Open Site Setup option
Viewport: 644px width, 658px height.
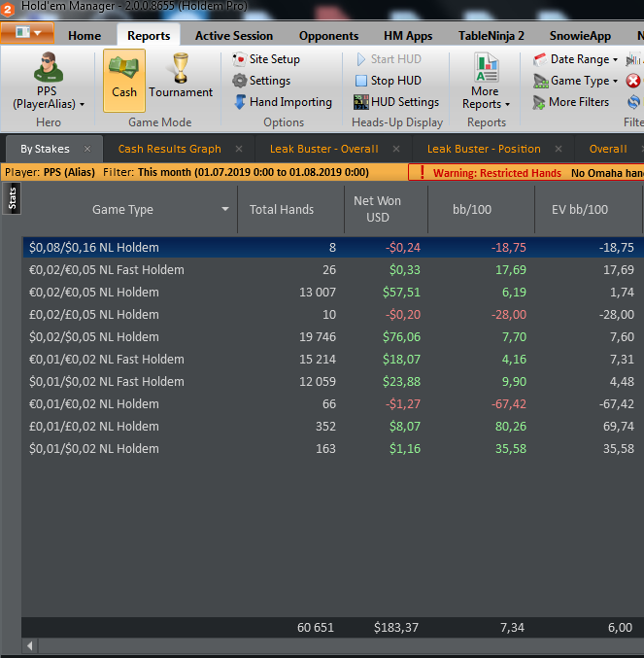pyautogui.click(x=267, y=59)
